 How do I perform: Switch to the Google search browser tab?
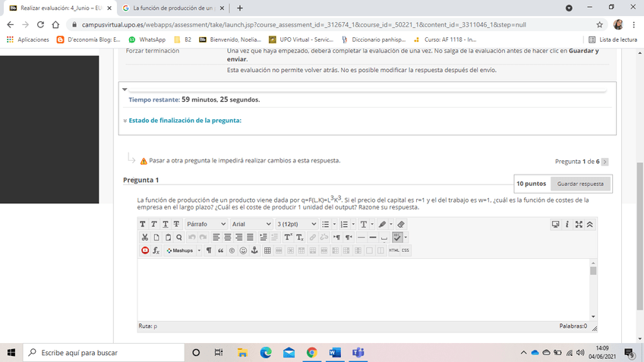click(173, 8)
